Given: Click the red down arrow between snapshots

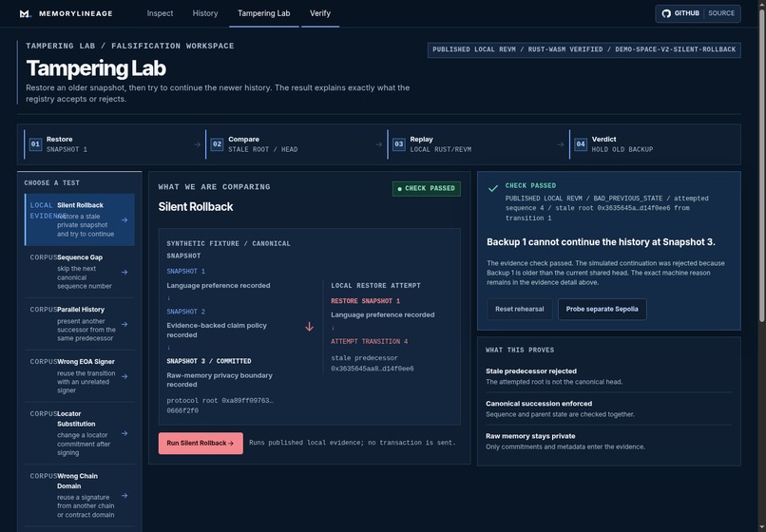Looking at the screenshot, I should (x=309, y=327).
